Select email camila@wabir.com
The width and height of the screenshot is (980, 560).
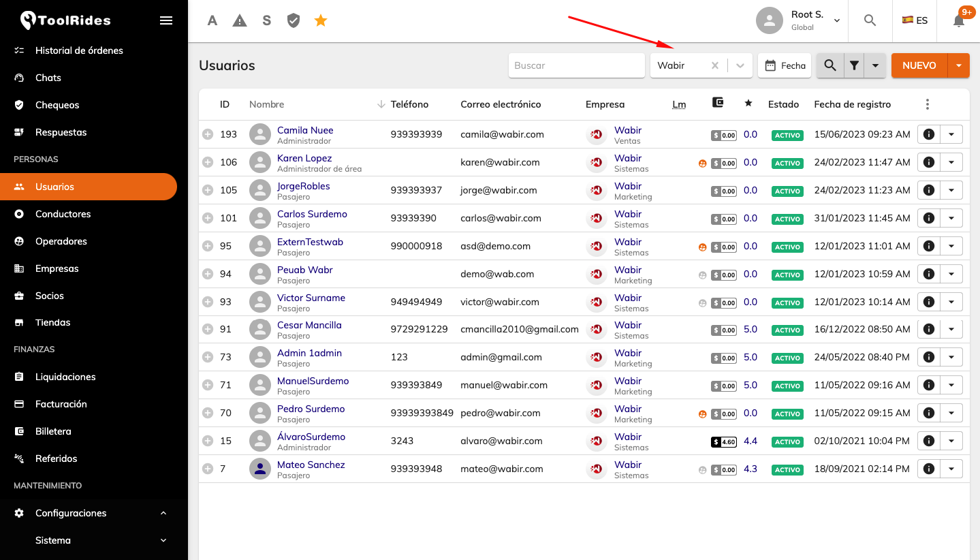[502, 134]
